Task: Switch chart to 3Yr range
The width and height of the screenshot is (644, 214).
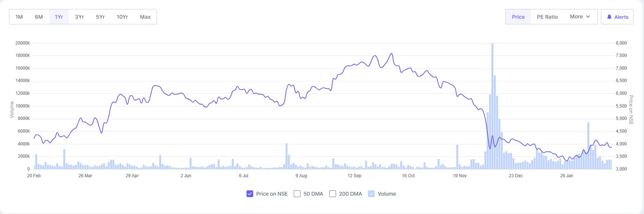Action: [79, 17]
